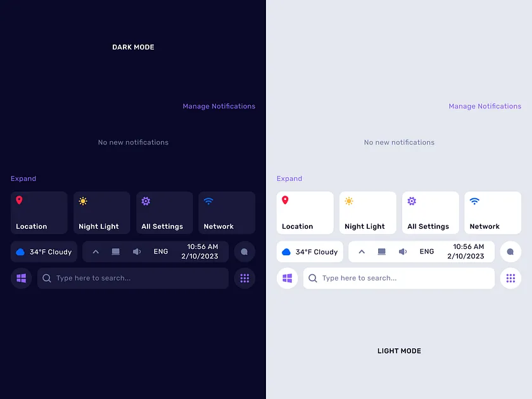Toggle the Location quick setting tile
Viewport: 532px width, 399px height.
[39, 212]
